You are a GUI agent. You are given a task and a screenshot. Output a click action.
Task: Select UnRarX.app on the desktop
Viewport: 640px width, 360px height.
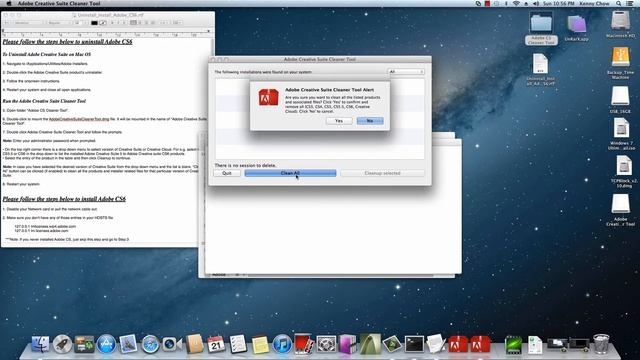pos(576,27)
